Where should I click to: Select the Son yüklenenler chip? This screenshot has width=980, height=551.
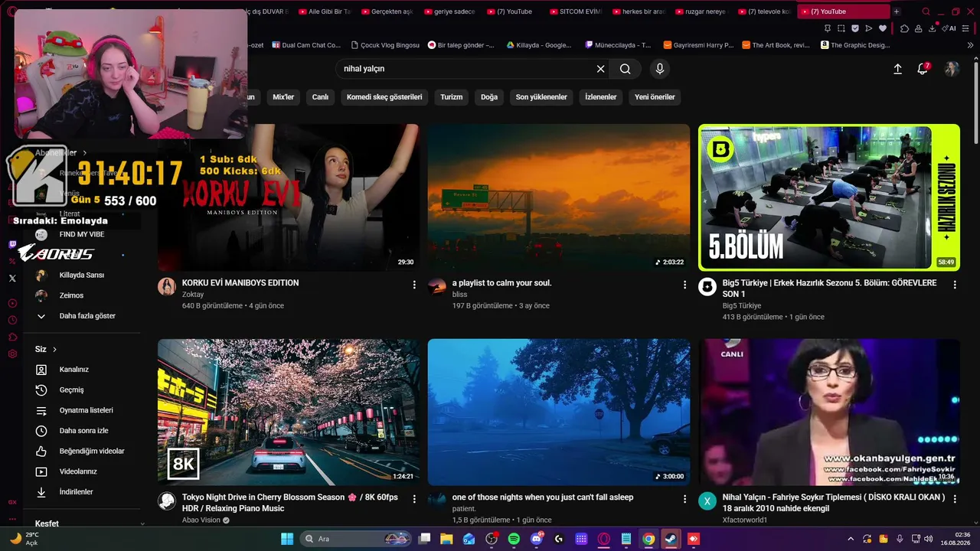(541, 97)
